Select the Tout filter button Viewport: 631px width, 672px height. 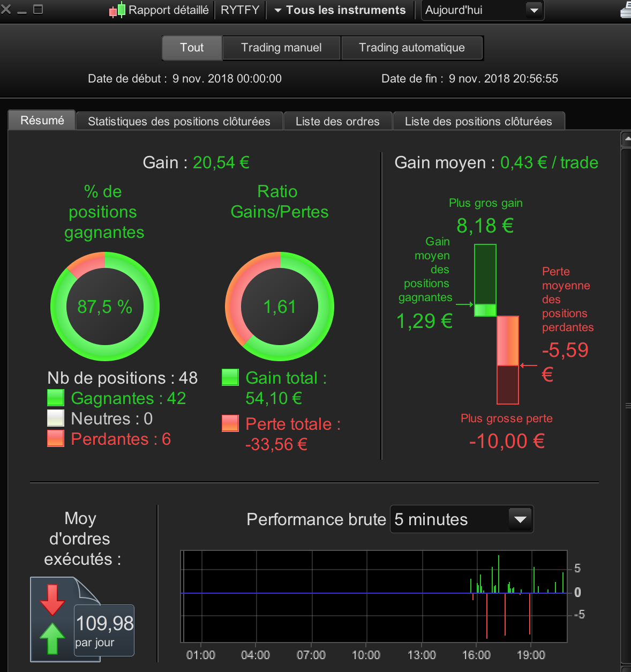click(x=192, y=48)
